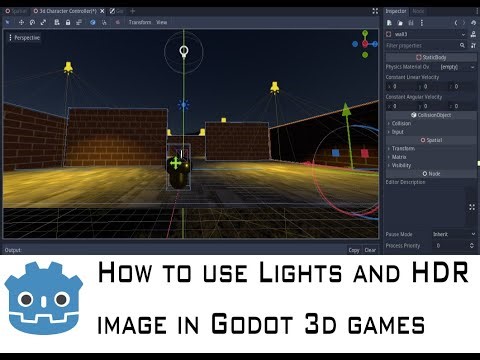The height and width of the screenshot is (360, 480).
Task: Go to next edited object in history
Action: [464, 23]
